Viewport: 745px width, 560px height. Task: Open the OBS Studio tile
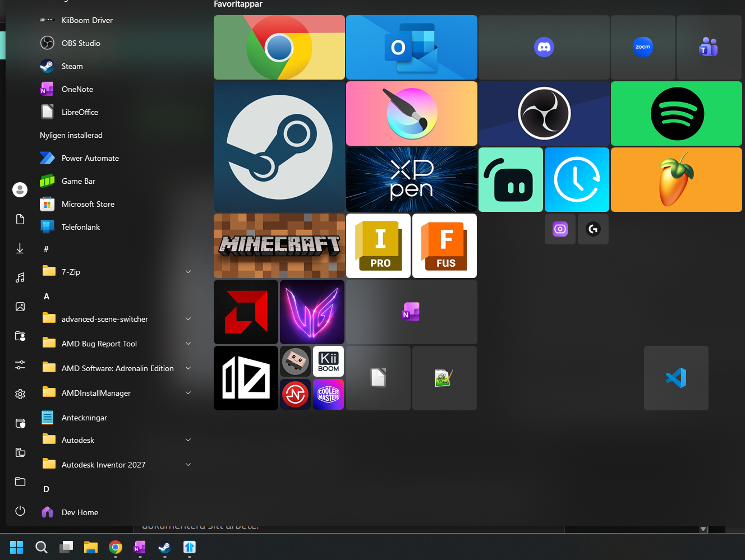544,114
